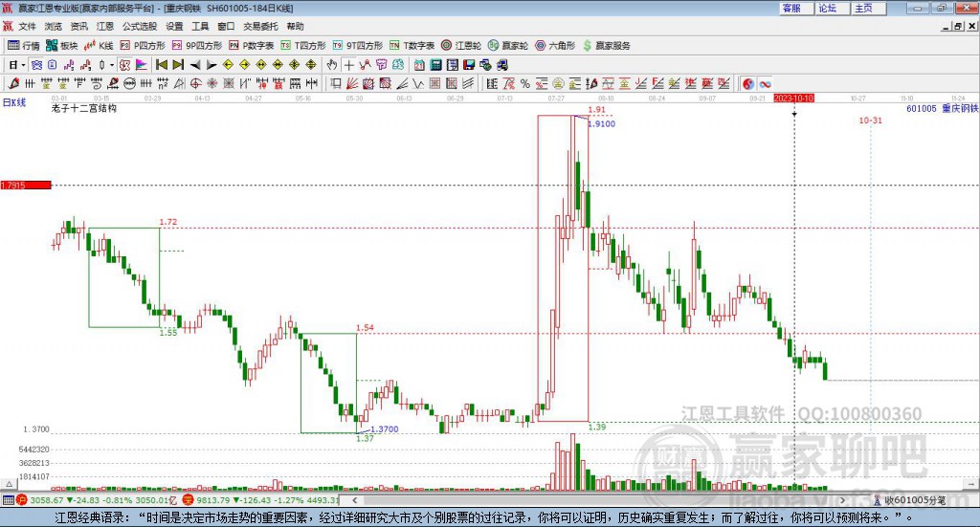Open the 文件 menu
Image resolution: width=980 pixels, height=527 pixels.
(x=27, y=26)
